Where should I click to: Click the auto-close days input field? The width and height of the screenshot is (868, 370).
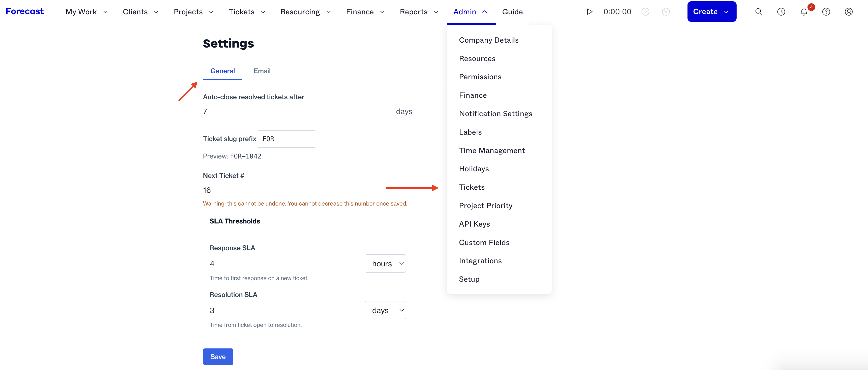297,111
